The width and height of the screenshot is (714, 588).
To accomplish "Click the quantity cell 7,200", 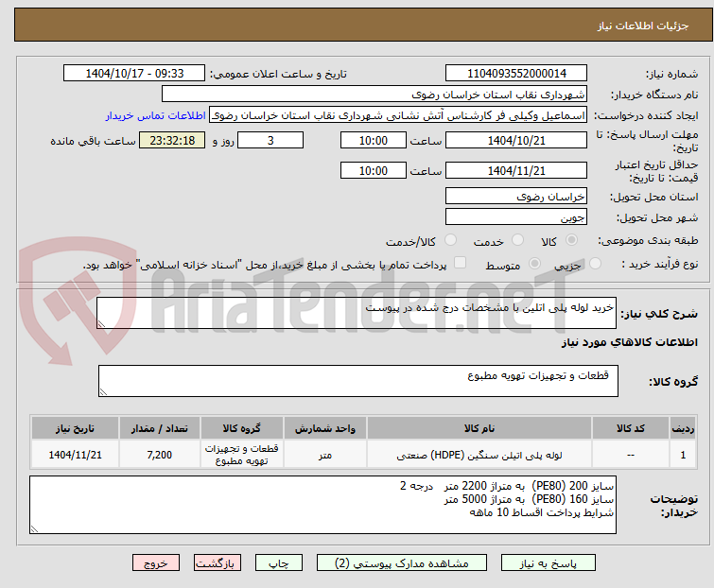I will pos(160,455).
